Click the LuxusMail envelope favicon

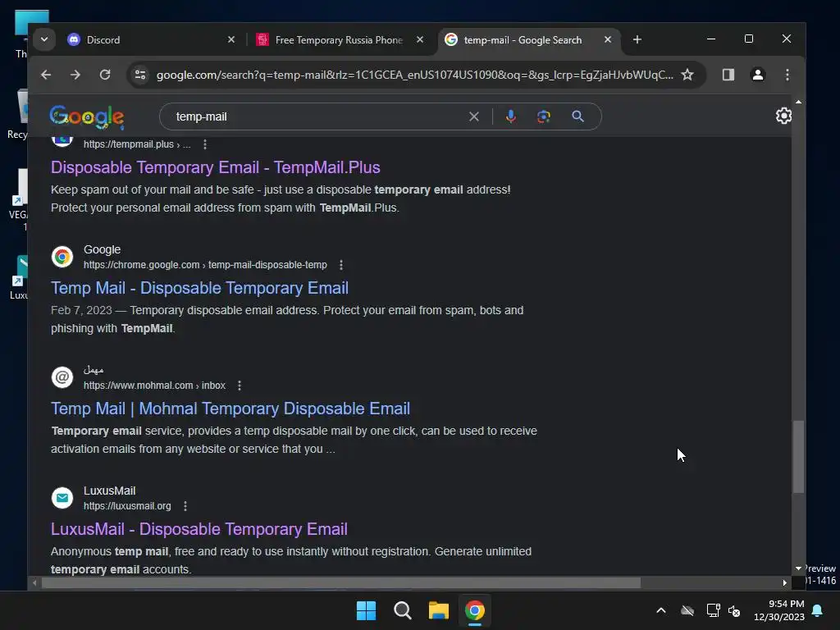click(62, 498)
